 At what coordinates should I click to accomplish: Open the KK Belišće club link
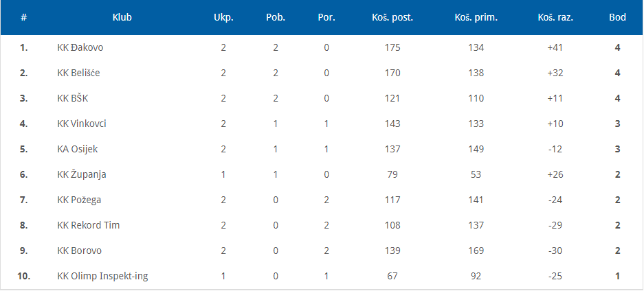tap(83, 73)
